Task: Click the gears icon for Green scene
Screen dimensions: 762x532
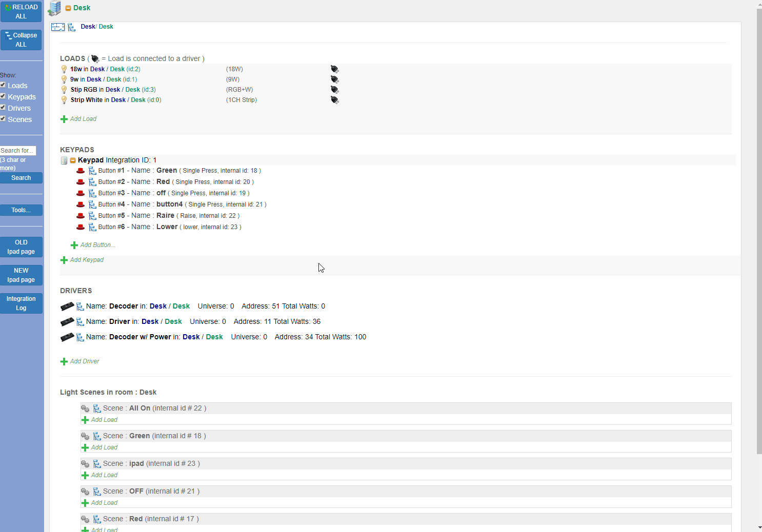Action: (x=85, y=436)
